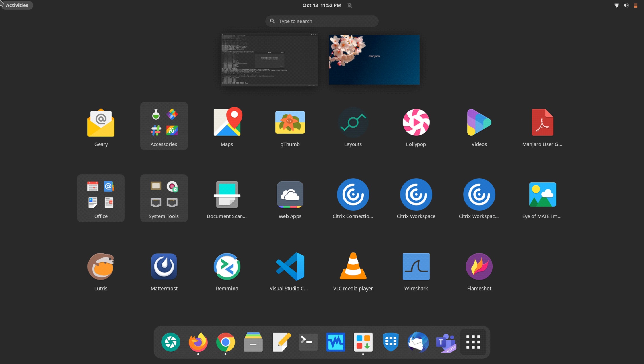
Task: Click the Type to search field
Action: pyautogui.click(x=322, y=21)
